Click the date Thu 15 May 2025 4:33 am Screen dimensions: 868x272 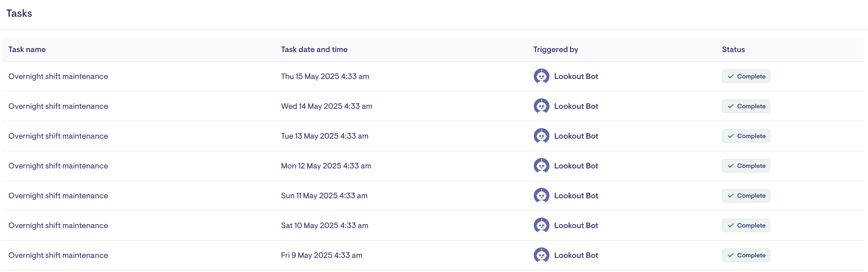325,76
